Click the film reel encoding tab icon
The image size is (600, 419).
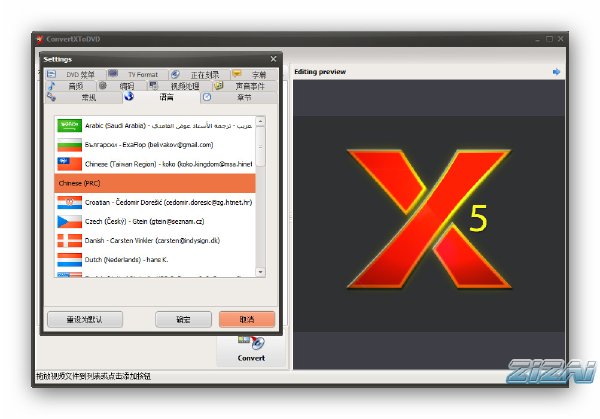pyautogui.click(x=103, y=86)
